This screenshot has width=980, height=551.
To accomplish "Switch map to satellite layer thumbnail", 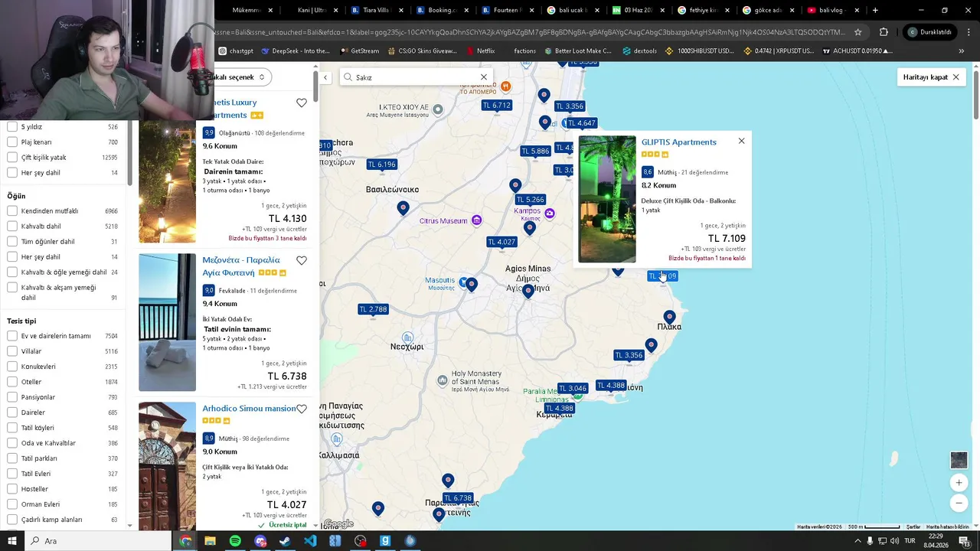I will pyautogui.click(x=959, y=460).
